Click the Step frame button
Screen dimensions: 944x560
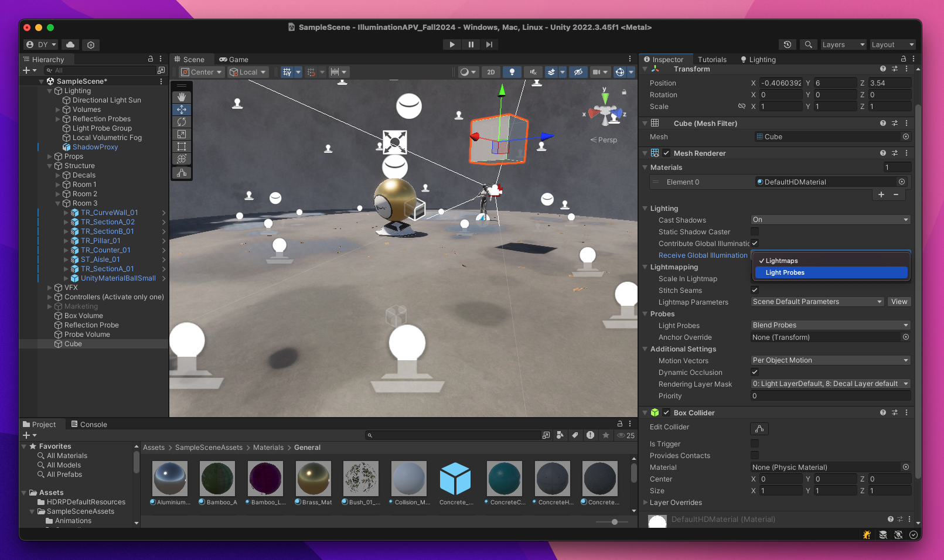(489, 45)
